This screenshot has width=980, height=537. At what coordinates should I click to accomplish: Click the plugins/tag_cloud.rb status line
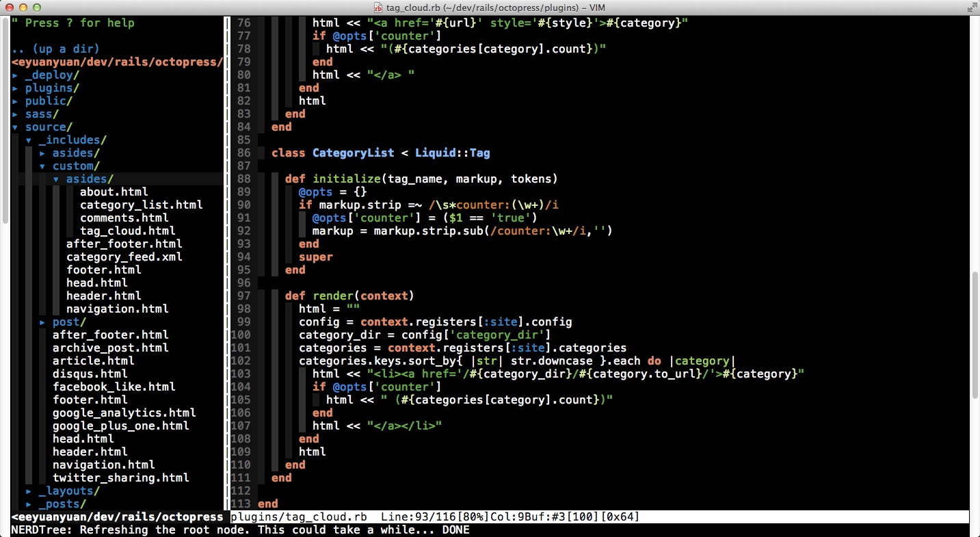(x=298, y=517)
